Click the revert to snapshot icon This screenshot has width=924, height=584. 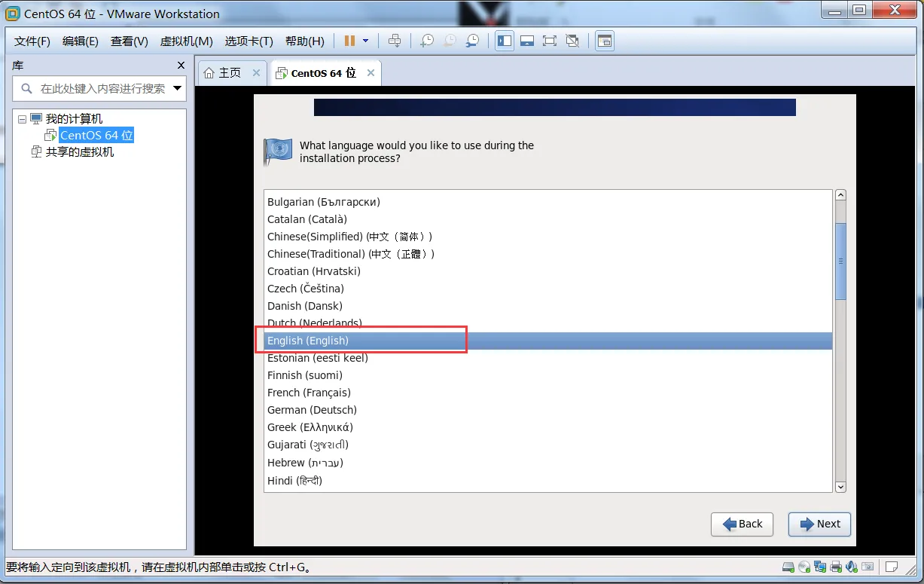click(450, 41)
